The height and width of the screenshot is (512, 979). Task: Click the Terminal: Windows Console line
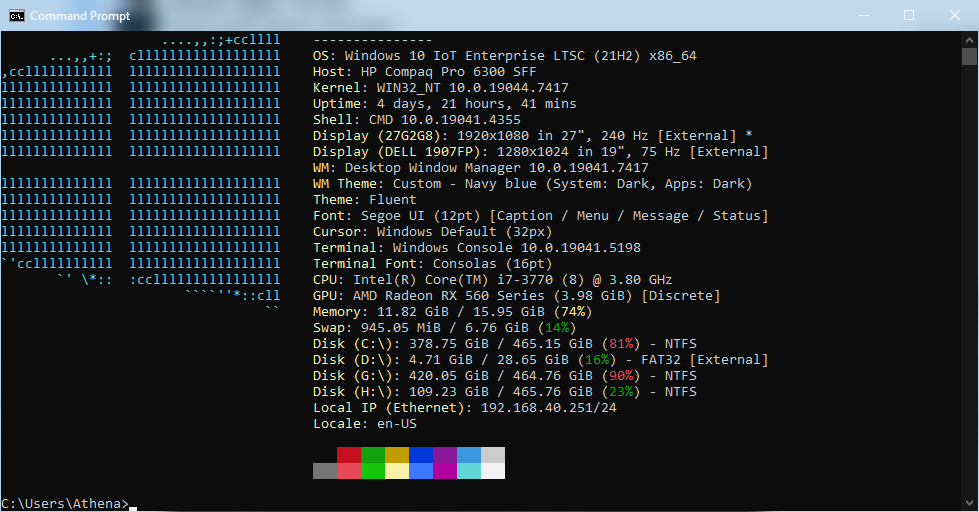[477, 248]
